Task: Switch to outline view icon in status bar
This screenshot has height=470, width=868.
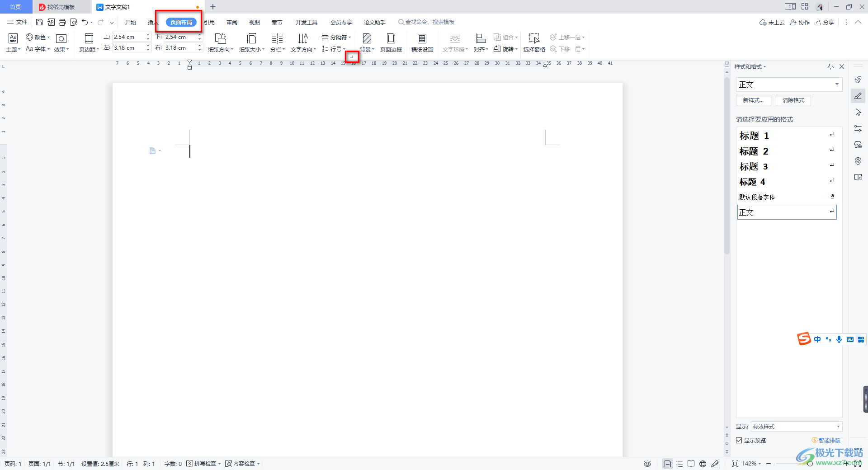Action: tap(679, 464)
